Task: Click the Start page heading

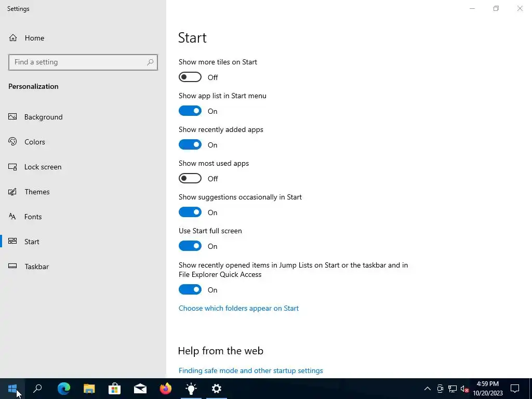Action: [192, 37]
